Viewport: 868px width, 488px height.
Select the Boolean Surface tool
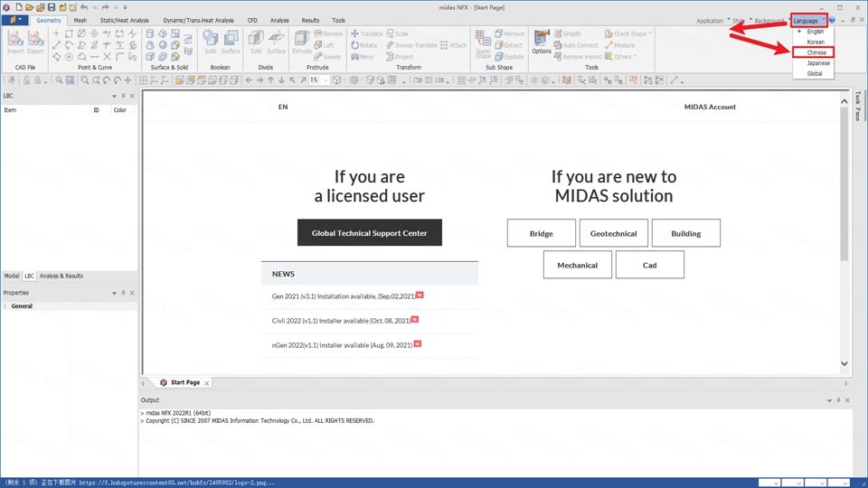click(231, 42)
